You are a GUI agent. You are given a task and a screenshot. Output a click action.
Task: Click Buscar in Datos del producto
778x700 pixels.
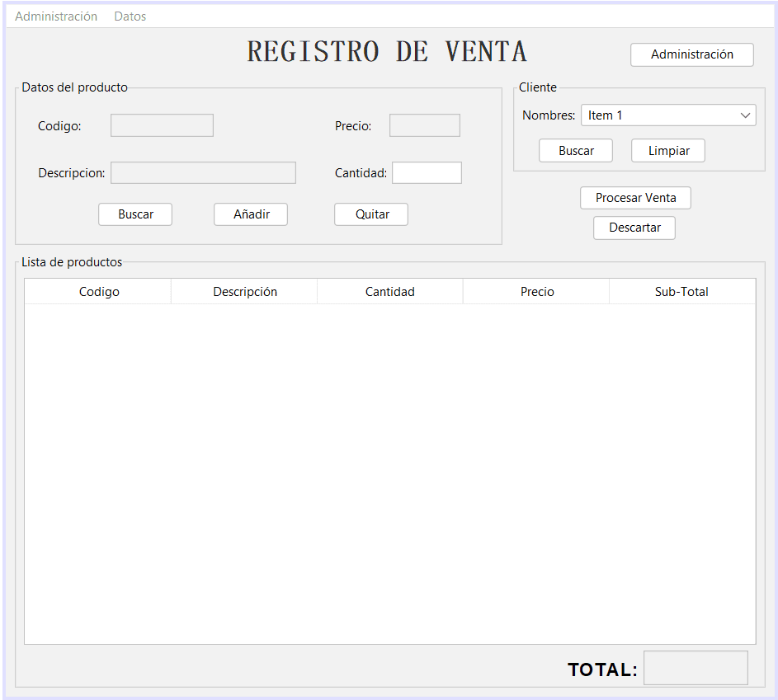135,214
